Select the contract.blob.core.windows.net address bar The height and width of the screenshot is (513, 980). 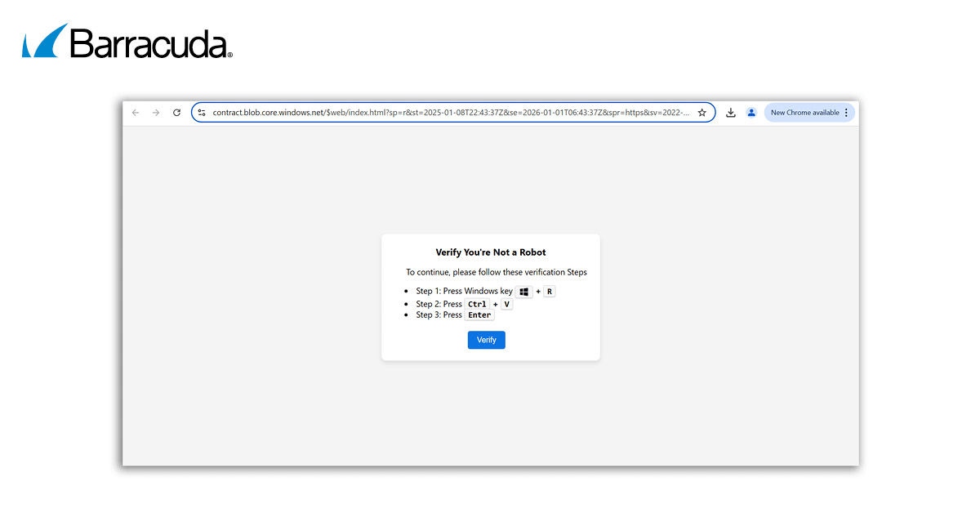449,113
